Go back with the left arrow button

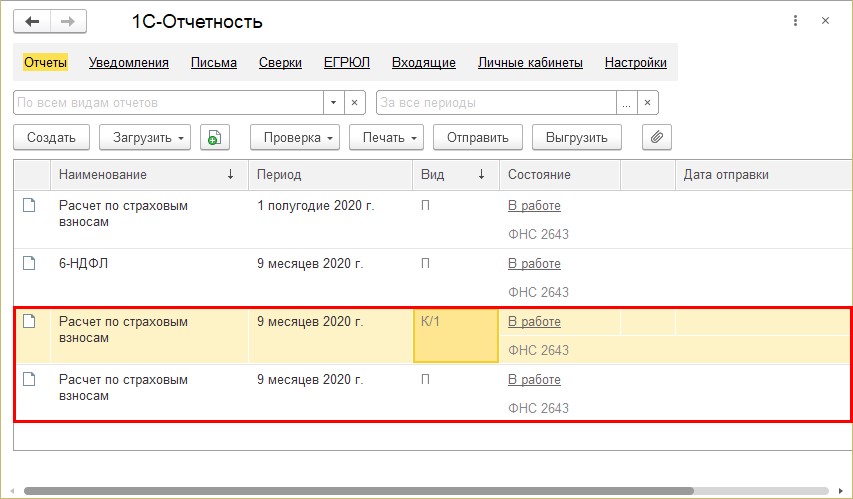(x=32, y=22)
